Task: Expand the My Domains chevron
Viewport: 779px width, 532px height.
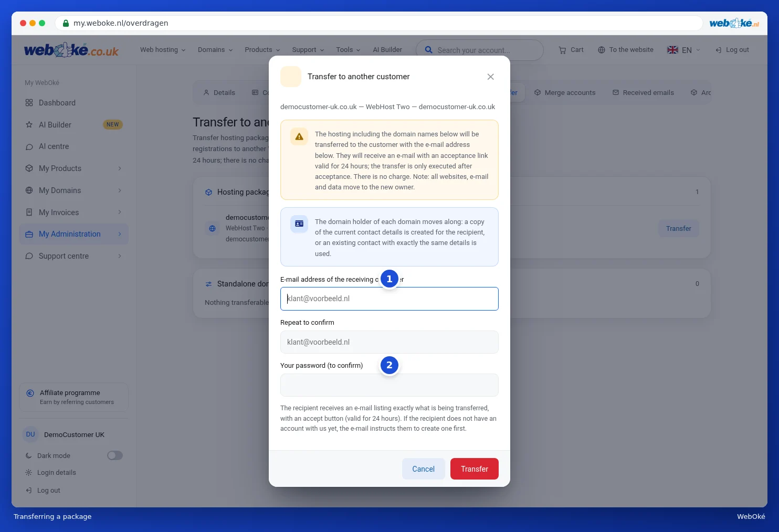Action: (x=120, y=190)
